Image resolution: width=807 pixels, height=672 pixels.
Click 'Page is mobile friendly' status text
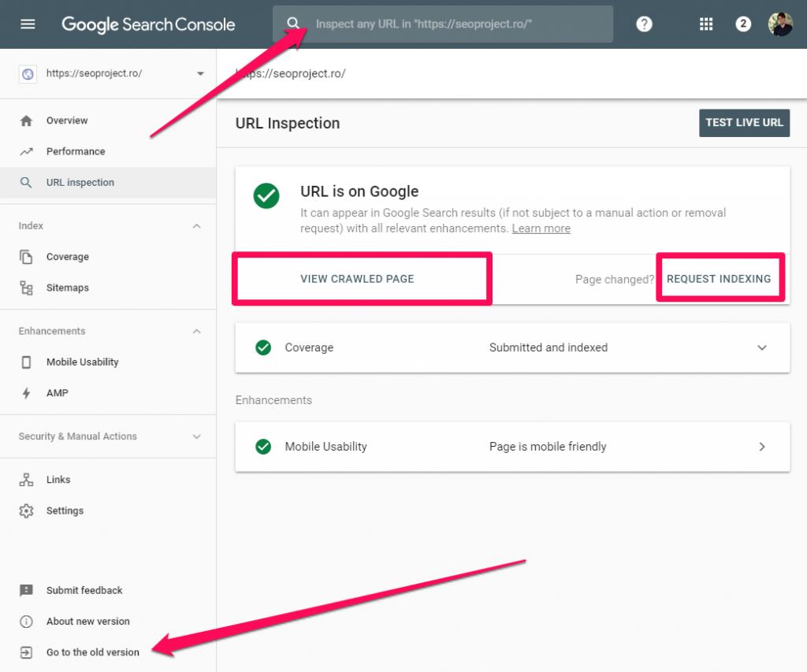tap(548, 446)
